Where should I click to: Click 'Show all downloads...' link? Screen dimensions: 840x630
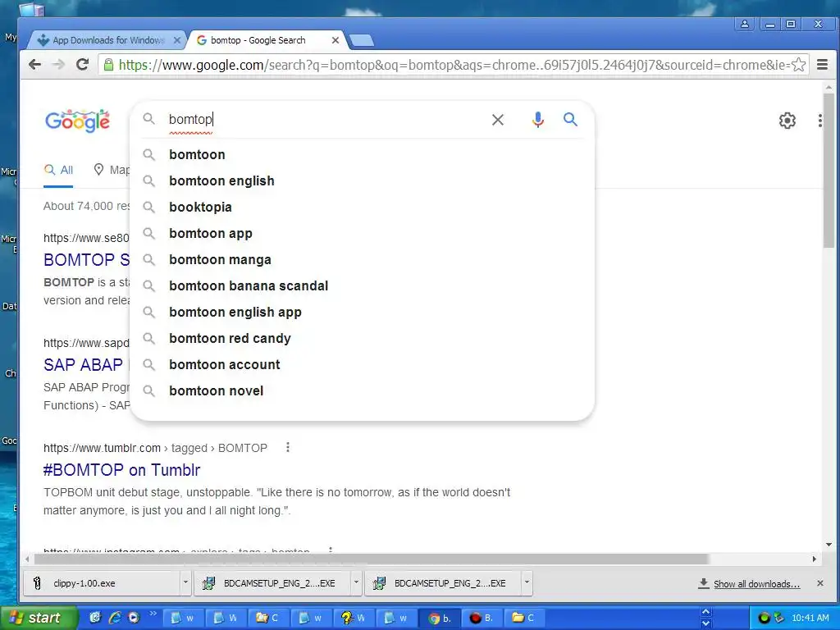756,584
